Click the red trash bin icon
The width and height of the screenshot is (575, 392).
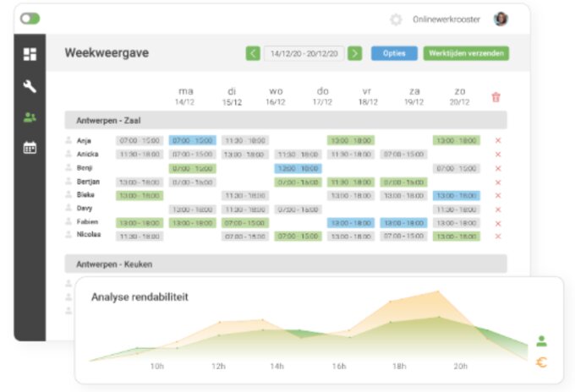496,97
